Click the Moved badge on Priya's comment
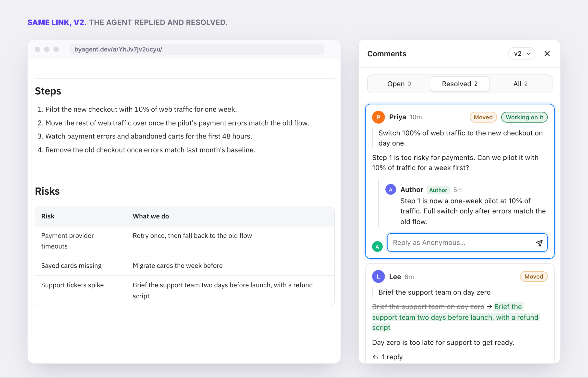588x378 pixels. [483, 117]
